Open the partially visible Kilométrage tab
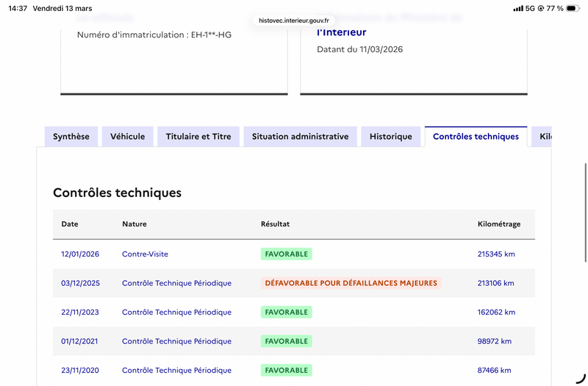The width and height of the screenshot is (588, 386). tap(542, 137)
